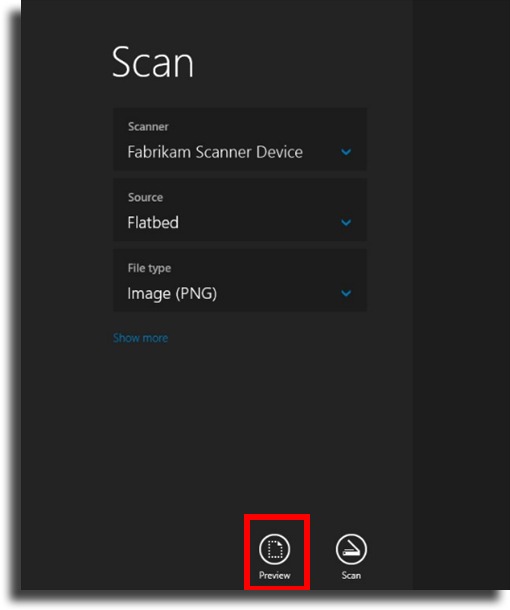
Task: Click the Scan scanner icon
Action: tap(351, 549)
